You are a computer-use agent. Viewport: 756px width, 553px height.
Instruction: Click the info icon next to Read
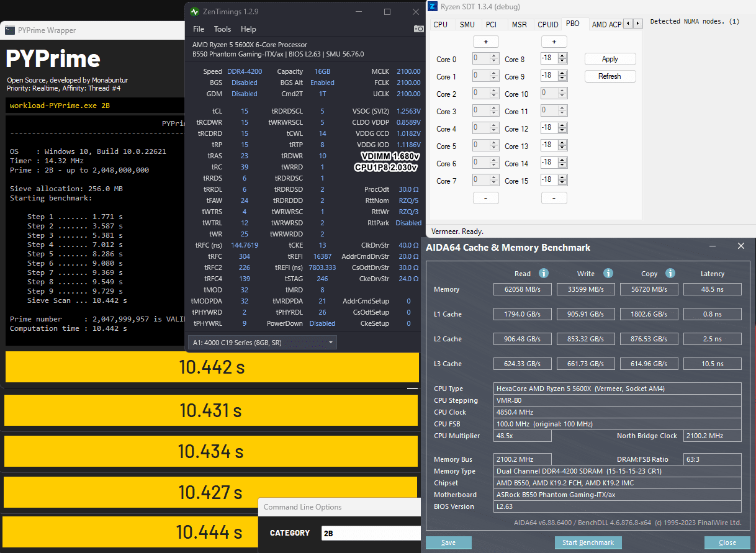(x=544, y=273)
